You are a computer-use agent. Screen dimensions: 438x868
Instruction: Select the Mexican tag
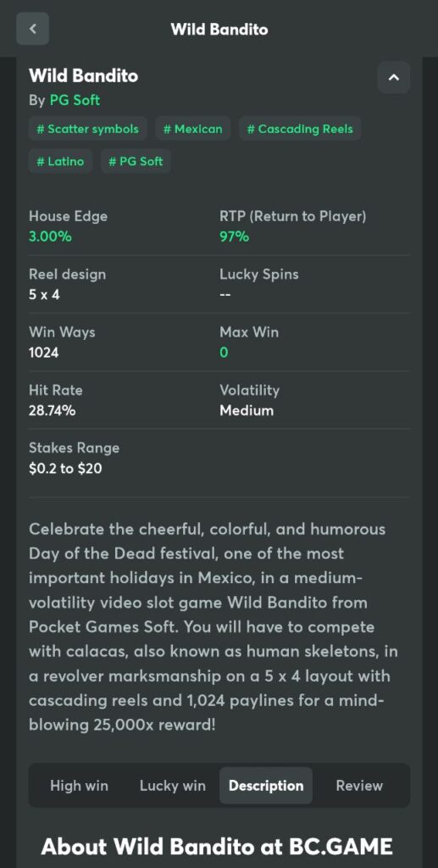193,129
